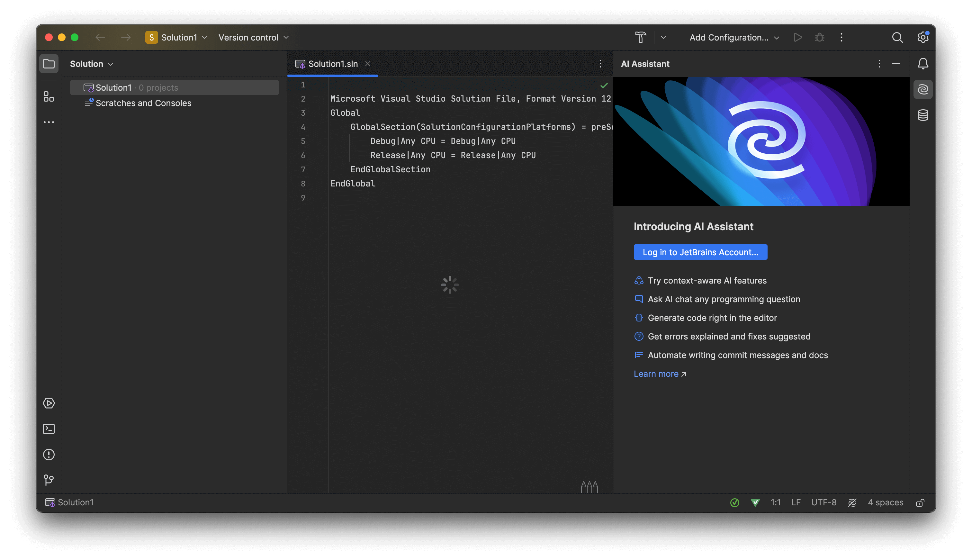This screenshot has width=972, height=560.
Task: Click the Run play icon
Action: coord(798,37)
